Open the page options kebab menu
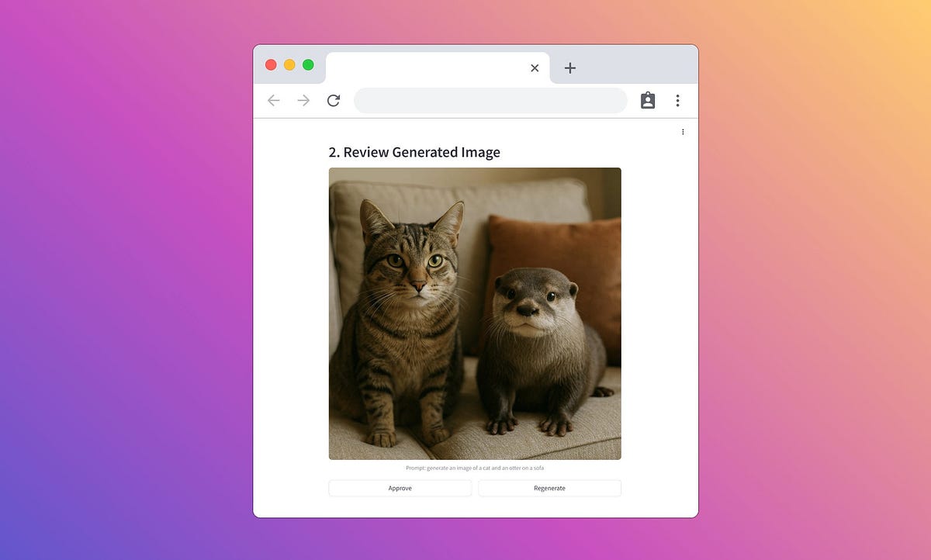The height and width of the screenshot is (560, 931). (x=683, y=131)
